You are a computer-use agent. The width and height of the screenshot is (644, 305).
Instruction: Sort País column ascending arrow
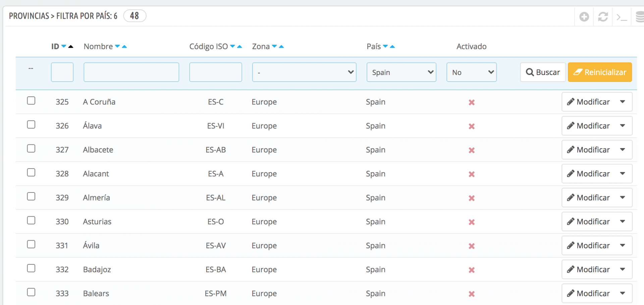(392, 46)
